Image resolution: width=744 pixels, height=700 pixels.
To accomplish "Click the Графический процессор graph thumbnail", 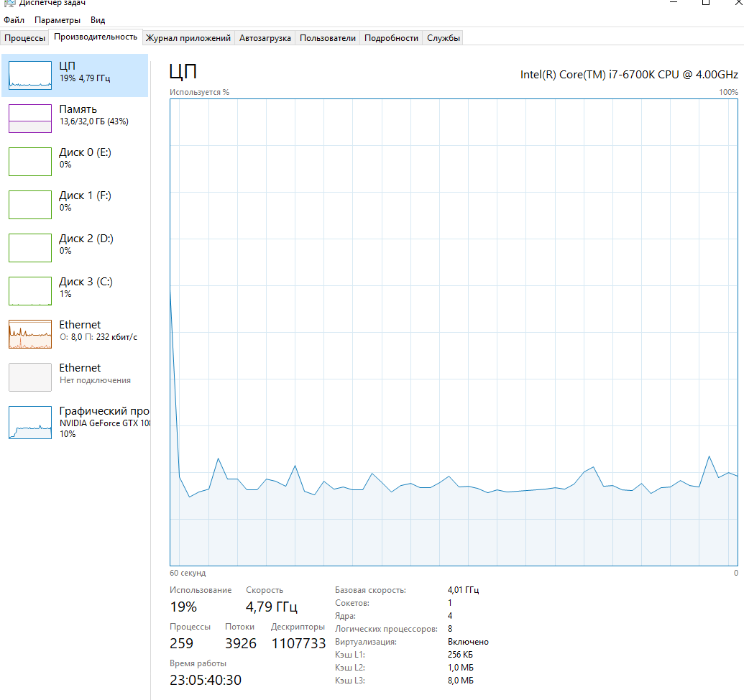I will tap(30, 423).
